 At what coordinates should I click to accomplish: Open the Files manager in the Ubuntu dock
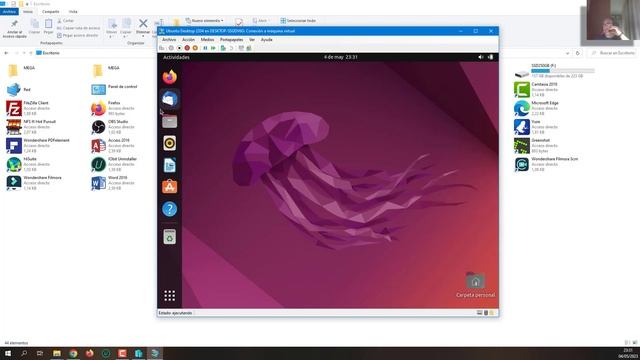[170, 121]
